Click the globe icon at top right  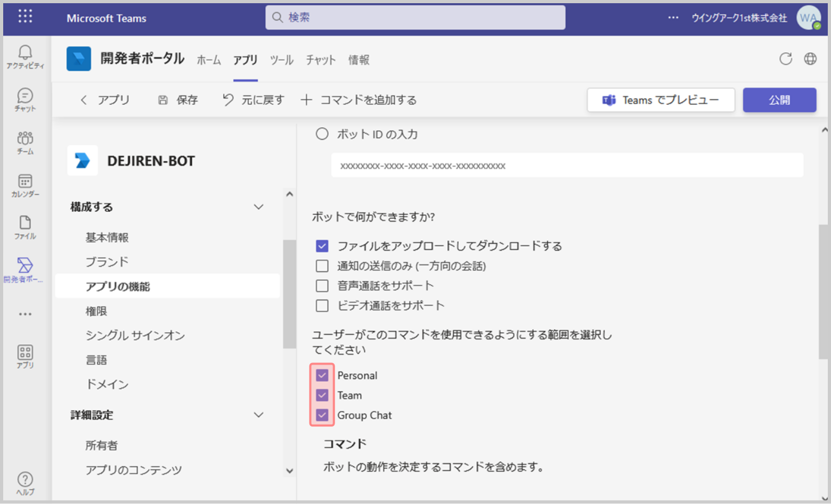[810, 59]
